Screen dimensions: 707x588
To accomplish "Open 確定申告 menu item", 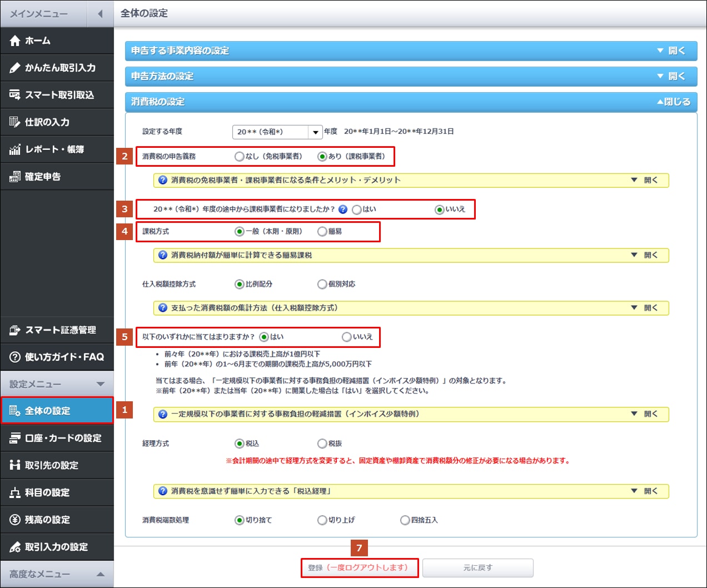I will (x=57, y=177).
